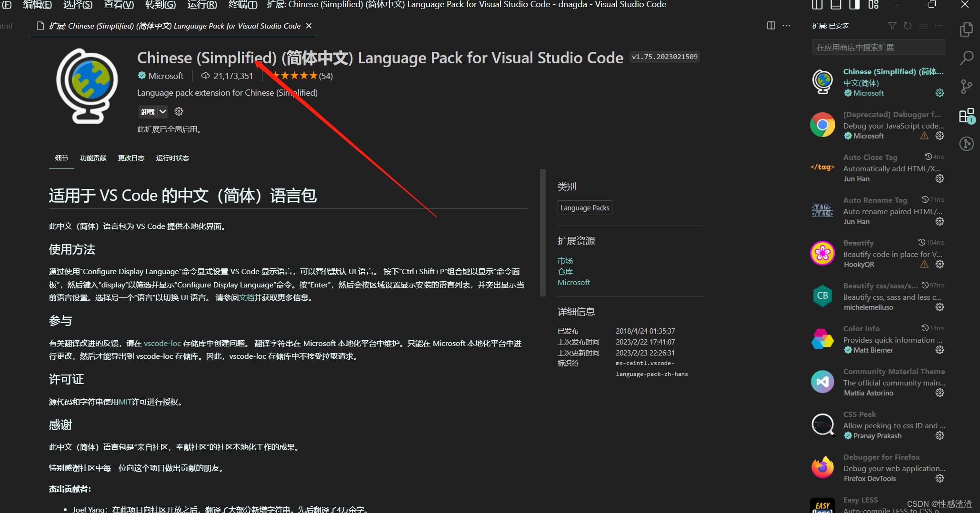Open gear menu for Beautify extension
980x513 pixels.
point(940,264)
